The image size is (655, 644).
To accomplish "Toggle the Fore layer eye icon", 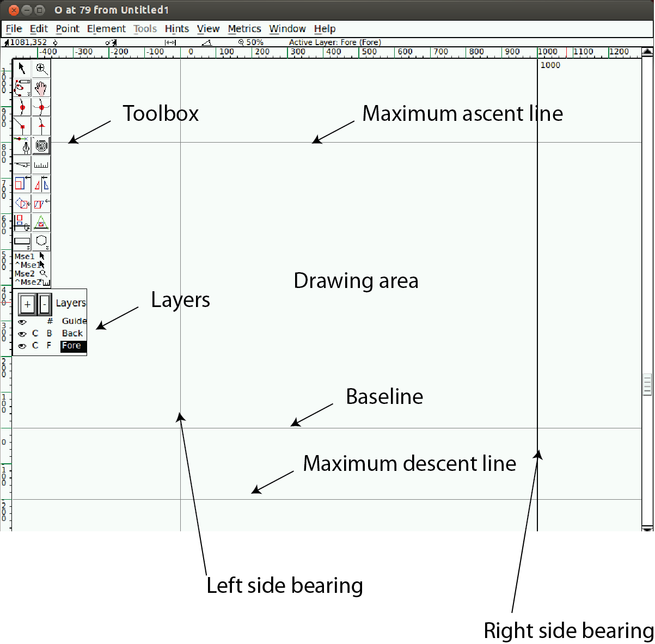I will pyautogui.click(x=22, y=346).
